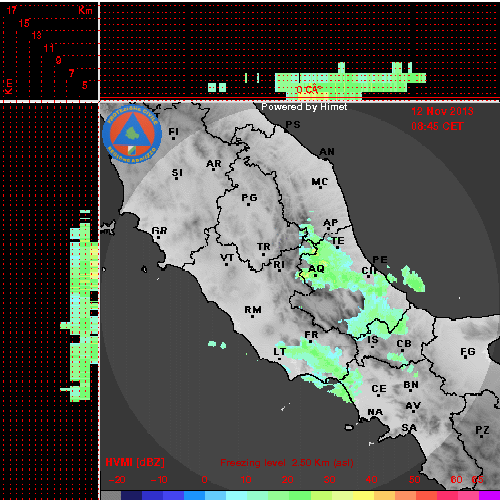Image resolution: width=500 pixels, height=500 pixels.
Task: Pick the magenta 65 dBZ color swatch
Action: [489, 495]
